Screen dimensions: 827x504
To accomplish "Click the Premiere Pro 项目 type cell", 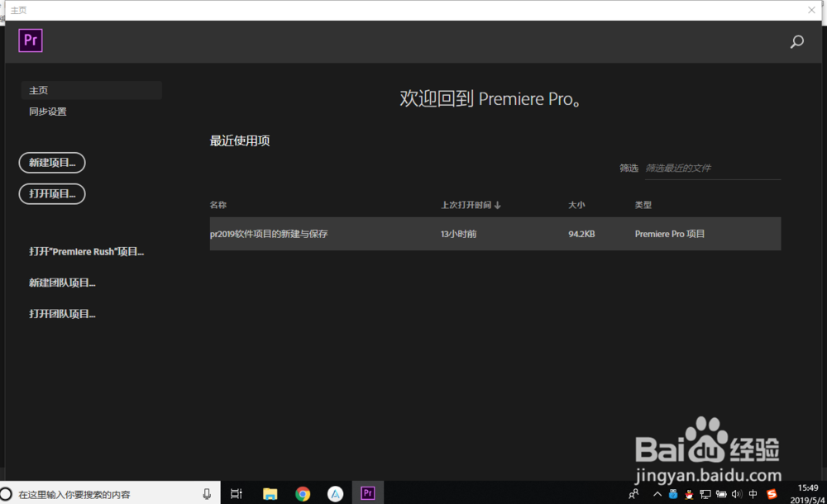I will coord(669,234).
